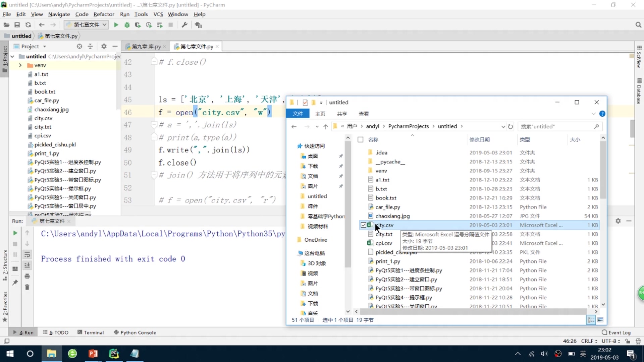Image resolution: width=644 pixels, height=362 pixels.
Task: Expand the venv folder in Project tree
Action: click(20, 65)
